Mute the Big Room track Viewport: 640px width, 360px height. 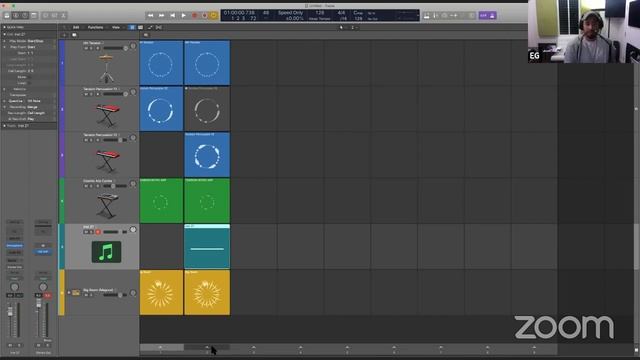click(86, 295)
